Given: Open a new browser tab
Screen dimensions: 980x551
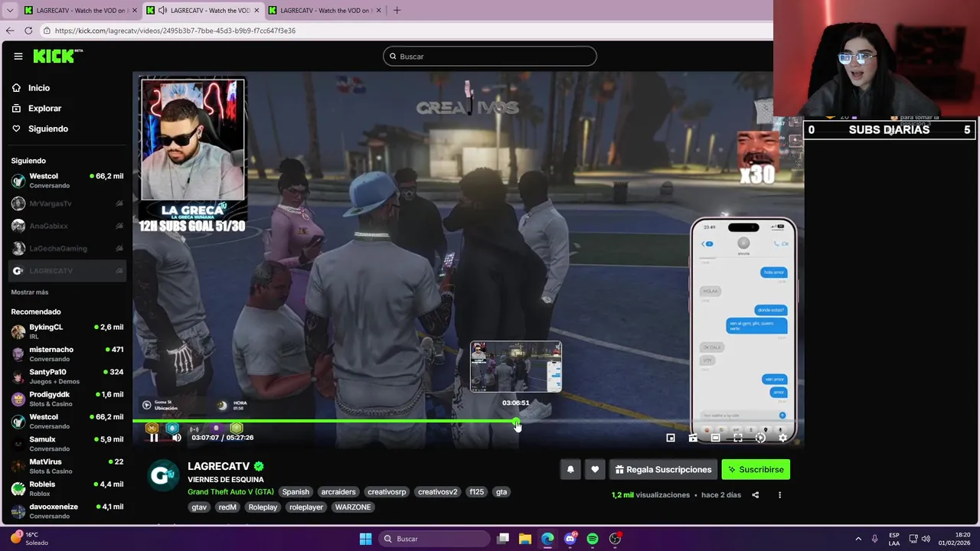Looking at the screenshot, I should [x=397, y=11].
